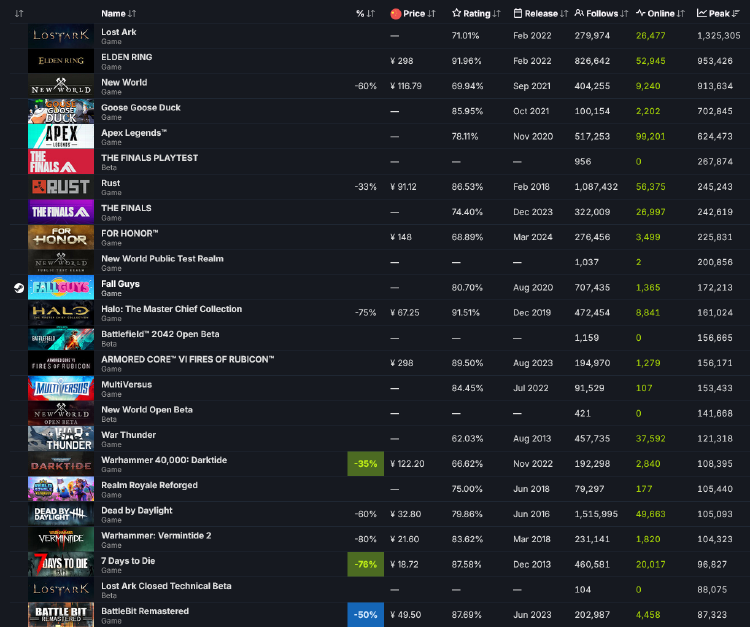Click the ELDEN RING game capsule image
Screen dimensions: 750x627
pos(61,60)
